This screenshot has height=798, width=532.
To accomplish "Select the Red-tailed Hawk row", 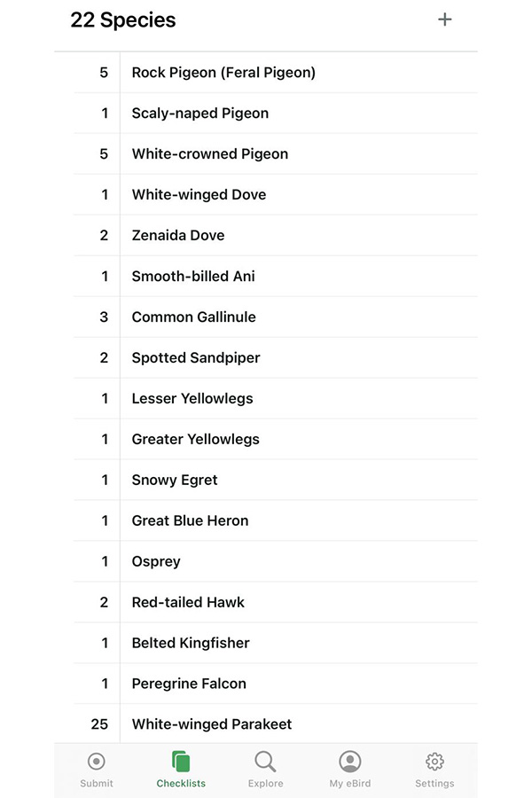I will click(188, 603).
